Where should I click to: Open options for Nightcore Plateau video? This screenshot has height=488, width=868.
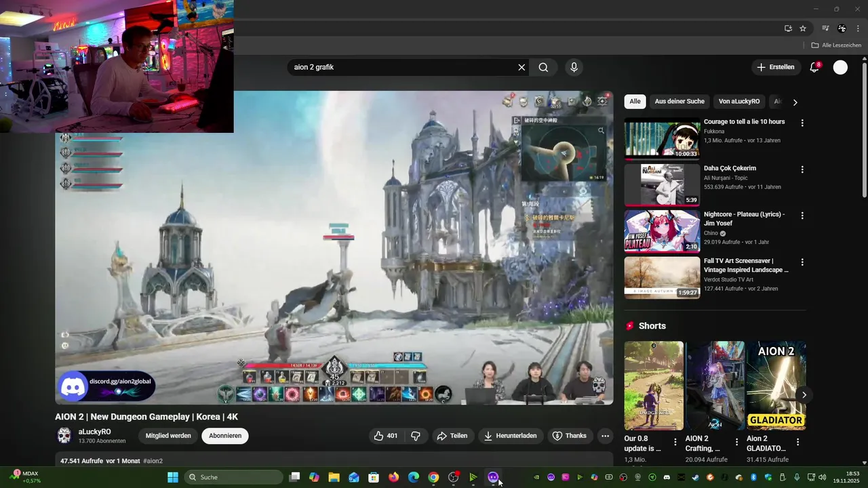pos(802,216)
